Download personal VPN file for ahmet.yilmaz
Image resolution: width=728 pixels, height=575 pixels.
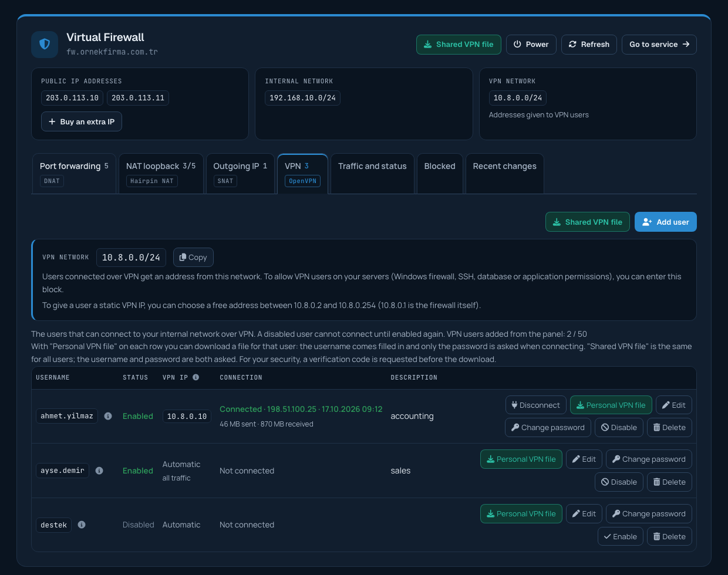pyautogui.click(x=611, y=405)
